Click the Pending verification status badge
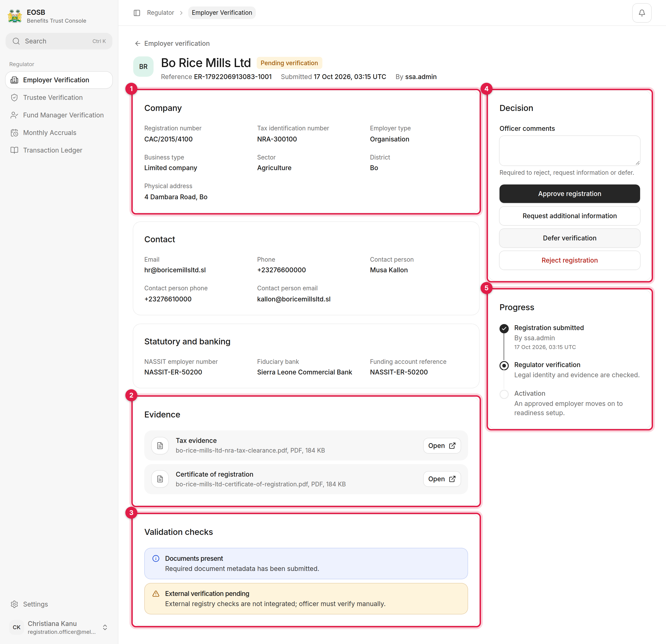 tap(289, 63)
